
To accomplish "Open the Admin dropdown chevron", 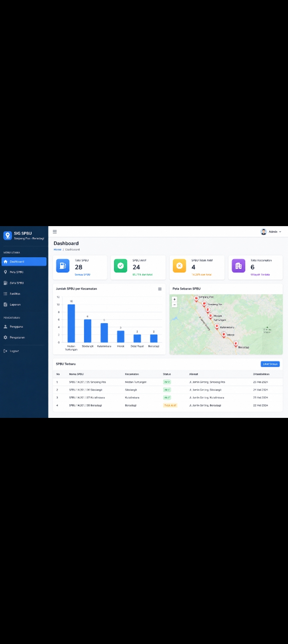I will pyautogui.click(x=280, y=232).
